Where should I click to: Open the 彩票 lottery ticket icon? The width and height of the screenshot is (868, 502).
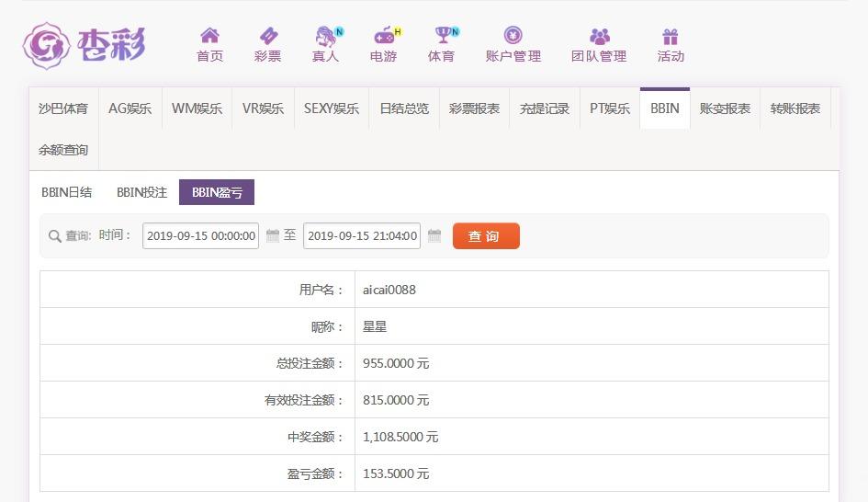point(267,37)
